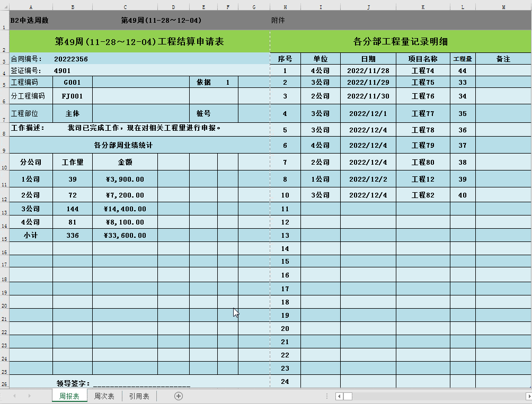Click the 2022/11/30 date cell

368,96
